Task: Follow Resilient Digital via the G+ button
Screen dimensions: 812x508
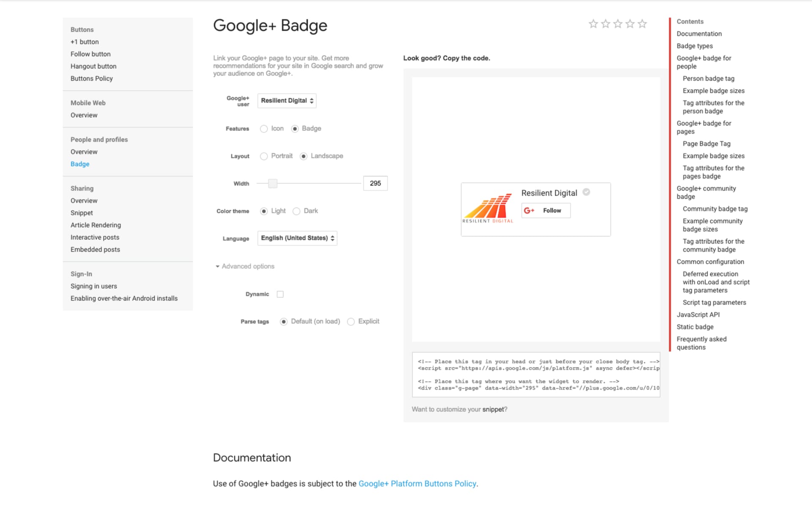Action: (546, 210)
